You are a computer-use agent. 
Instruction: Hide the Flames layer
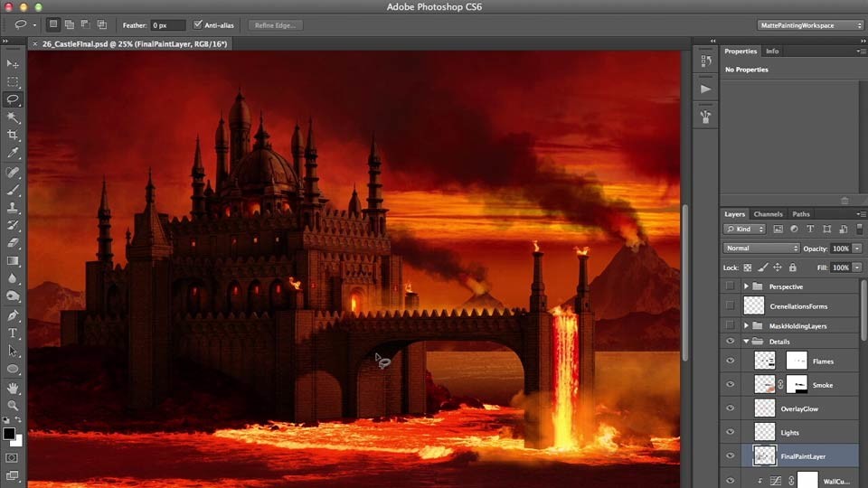point(731,361)
